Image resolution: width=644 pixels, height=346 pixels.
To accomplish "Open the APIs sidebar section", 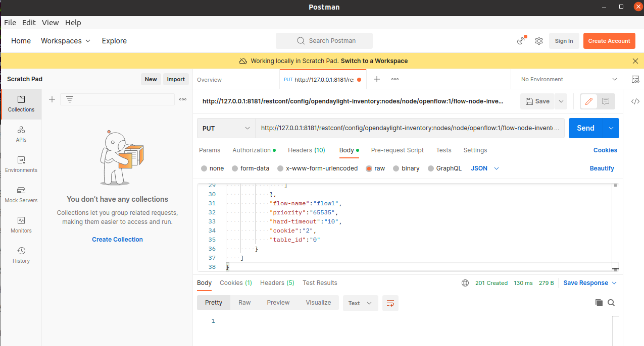I will [x=21, y=134].
